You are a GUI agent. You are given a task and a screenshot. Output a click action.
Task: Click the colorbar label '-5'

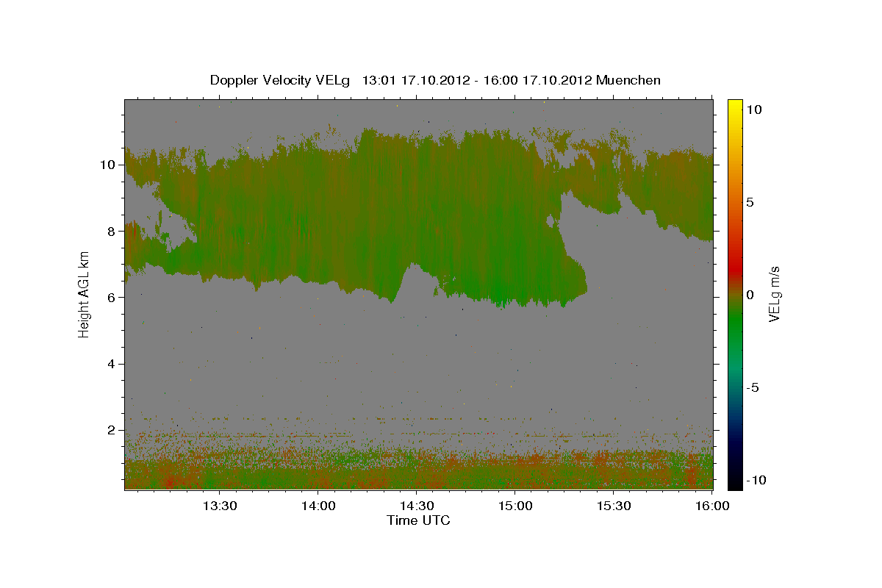[753, 387]
